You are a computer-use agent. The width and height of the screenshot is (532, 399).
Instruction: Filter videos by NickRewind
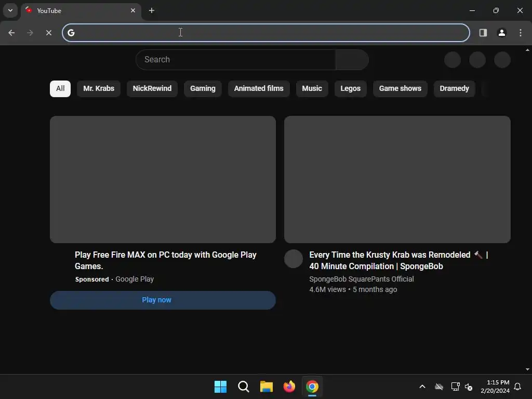click(152, 88)
